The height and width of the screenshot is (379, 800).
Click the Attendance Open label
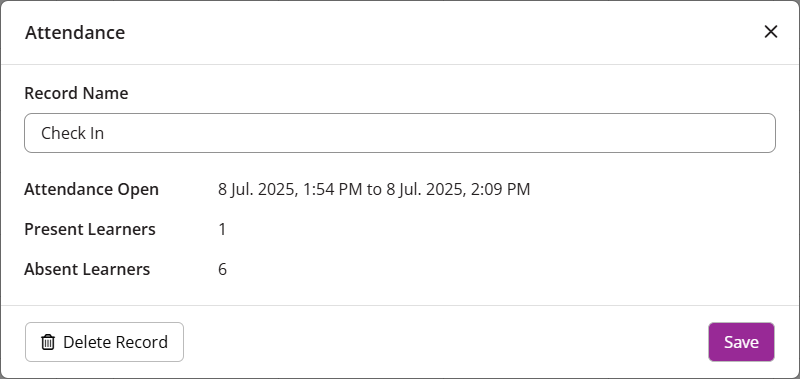(x=91, y=189)
